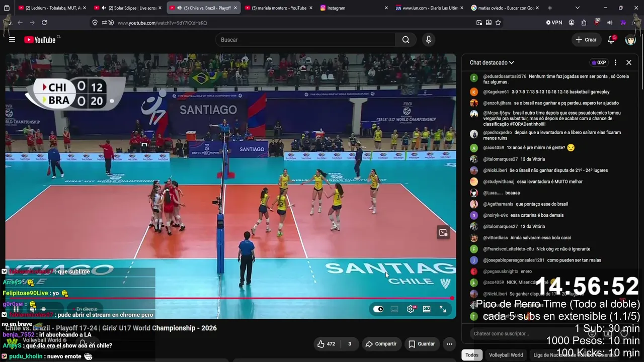The height and width of the screenshot is (362, 644).
Task: Select the Liga de Naciones filter chip
Action: [x=574, y=355]
